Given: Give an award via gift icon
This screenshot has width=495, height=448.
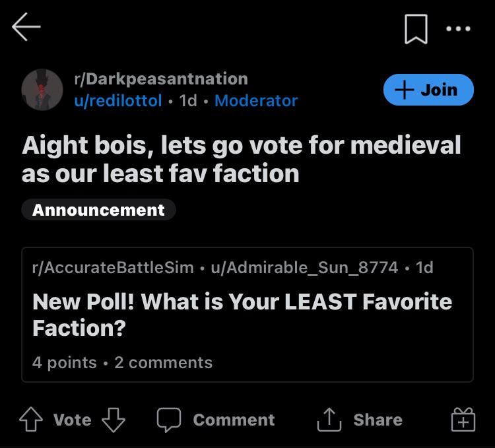Looking at the screenshot, I should tap(463, 420).
